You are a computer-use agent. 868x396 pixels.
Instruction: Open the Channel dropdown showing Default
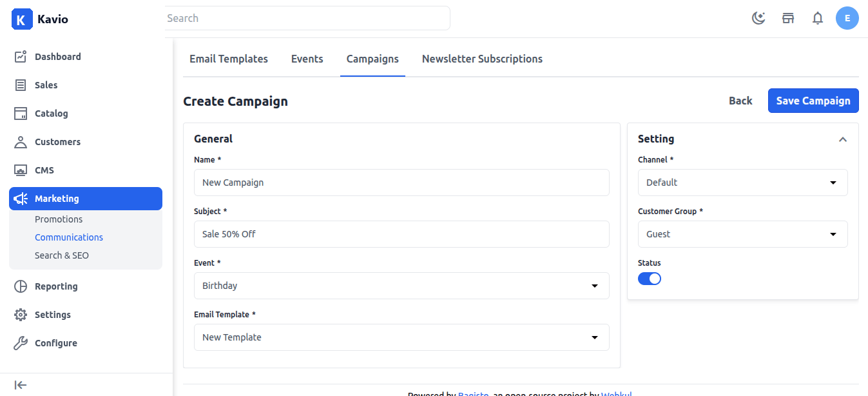coord(743,183)
